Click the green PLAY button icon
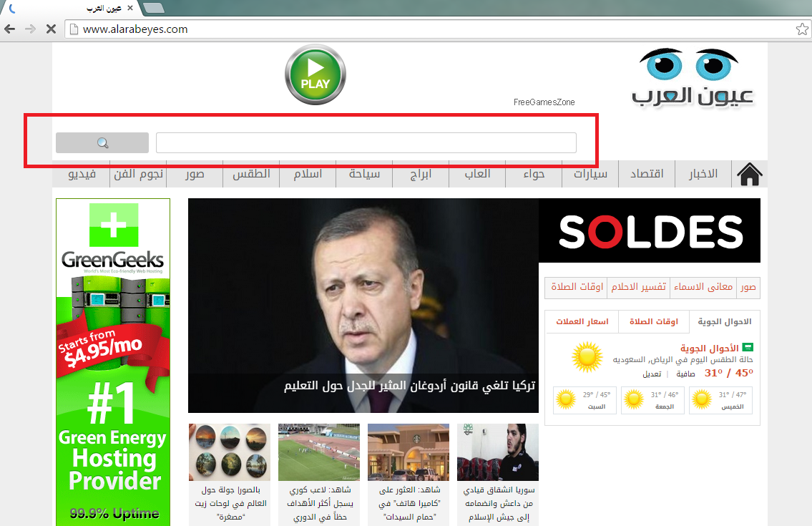This screenshot has width=812, height=526. click(x=315, y=74)
